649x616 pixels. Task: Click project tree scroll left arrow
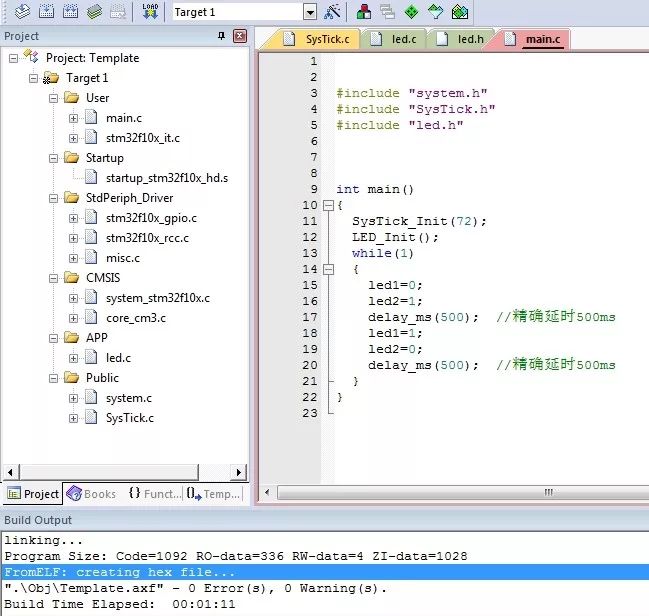tap(11, 472)
